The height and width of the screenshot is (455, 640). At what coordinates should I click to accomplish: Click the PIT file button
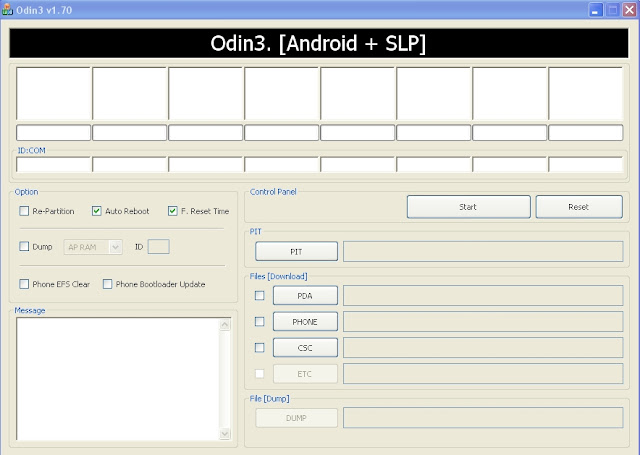296,251
